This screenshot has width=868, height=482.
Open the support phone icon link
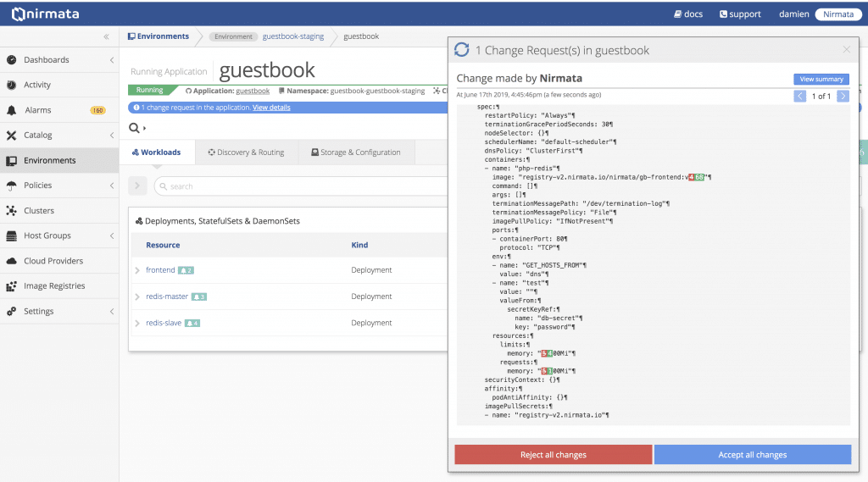pos(740,14)
